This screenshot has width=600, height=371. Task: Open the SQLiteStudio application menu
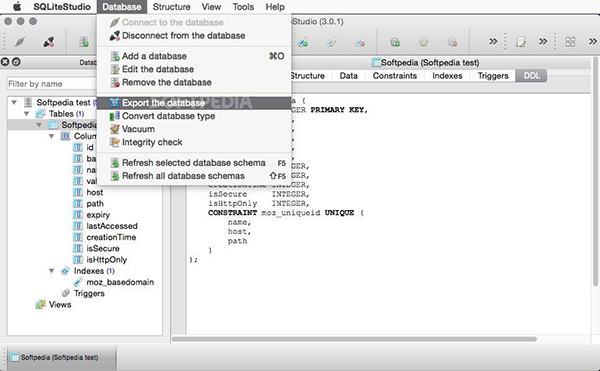[62, 7]
